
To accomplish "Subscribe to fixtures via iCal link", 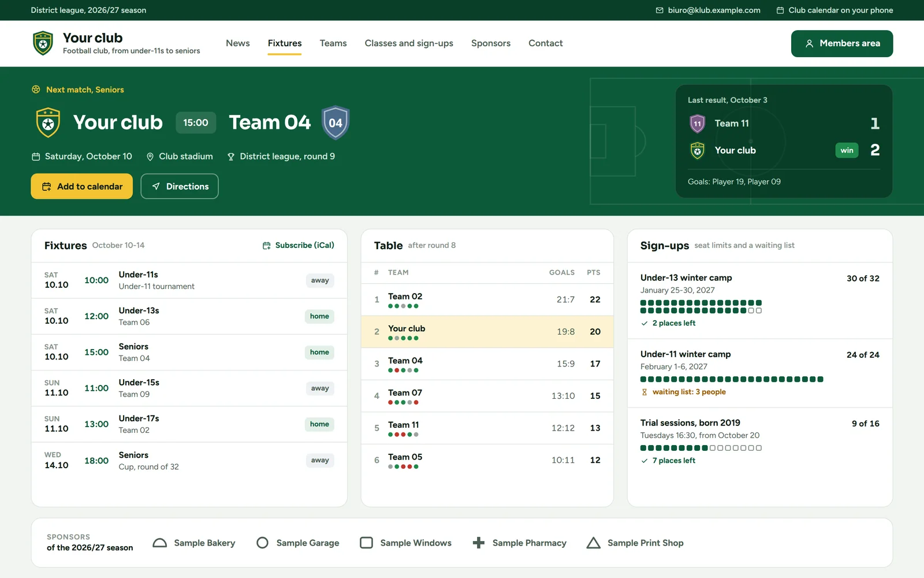I will coord(299,245).
